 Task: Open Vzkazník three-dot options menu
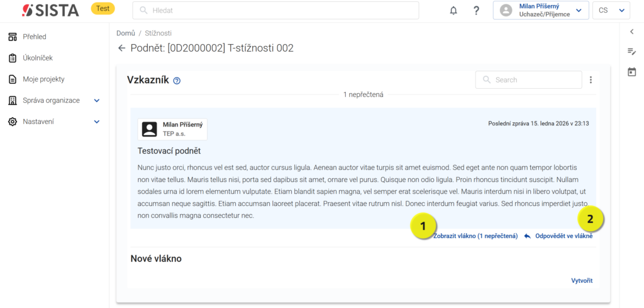[591, 80]
